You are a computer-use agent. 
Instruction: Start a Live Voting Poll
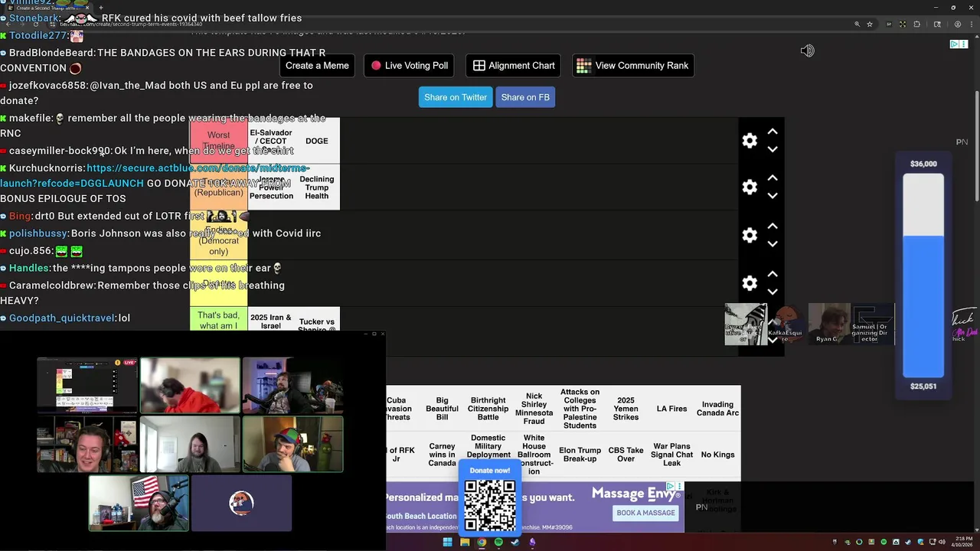pyautogui.click(x=410, y=66)
